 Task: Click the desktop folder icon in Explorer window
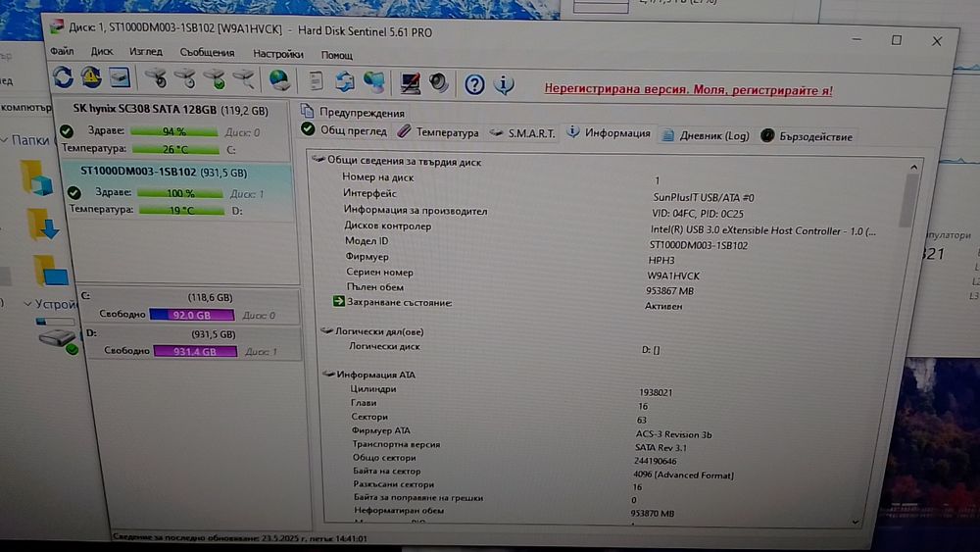click(x=51, y=270)
